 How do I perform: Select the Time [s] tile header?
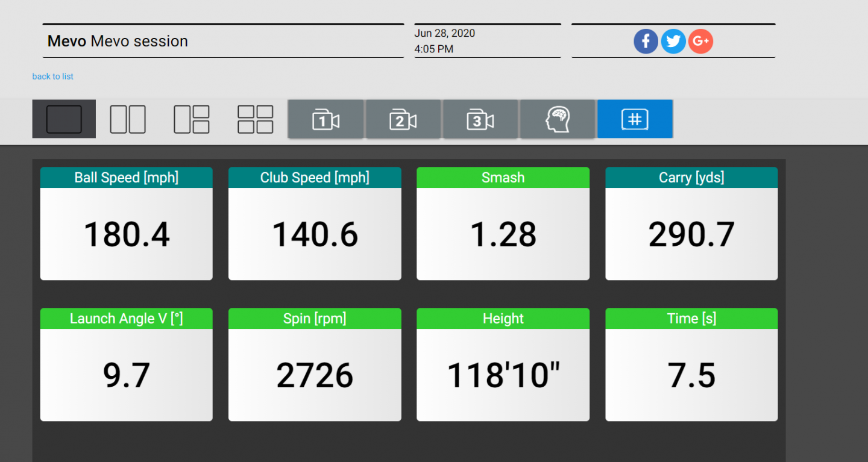691,319
